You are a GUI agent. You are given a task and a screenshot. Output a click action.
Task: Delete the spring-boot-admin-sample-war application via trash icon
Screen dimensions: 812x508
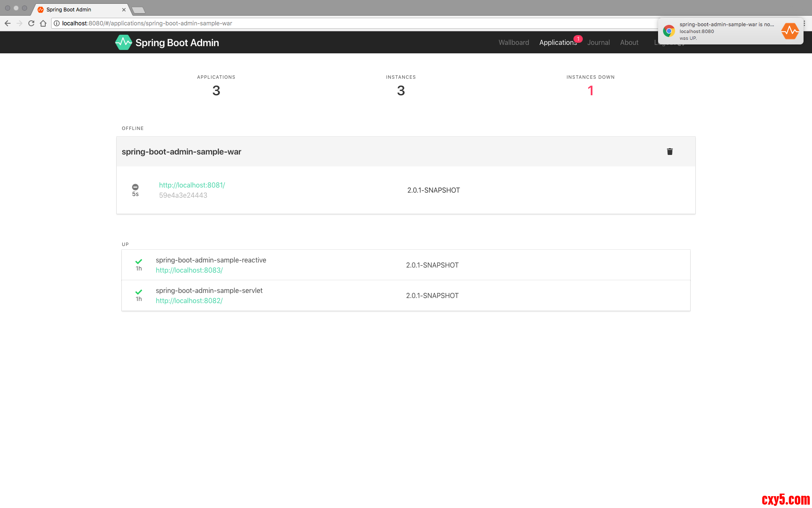click(669, 152)
